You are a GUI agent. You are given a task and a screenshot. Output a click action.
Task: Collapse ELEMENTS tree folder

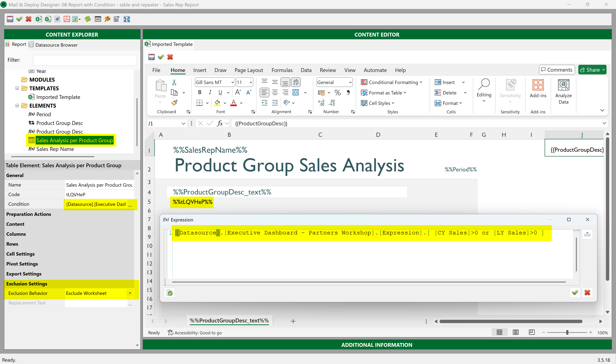pyautogui.click(x=17, y=106)
